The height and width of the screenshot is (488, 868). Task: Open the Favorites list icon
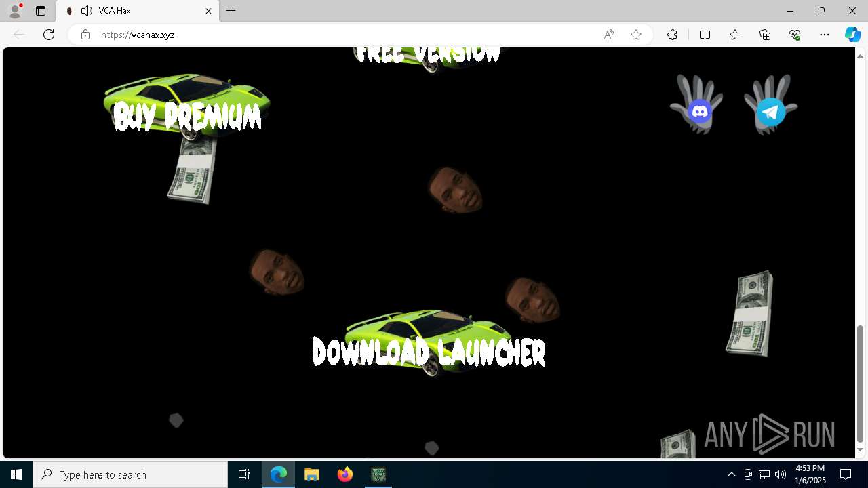pyautogui.click(x=735, y=35)
